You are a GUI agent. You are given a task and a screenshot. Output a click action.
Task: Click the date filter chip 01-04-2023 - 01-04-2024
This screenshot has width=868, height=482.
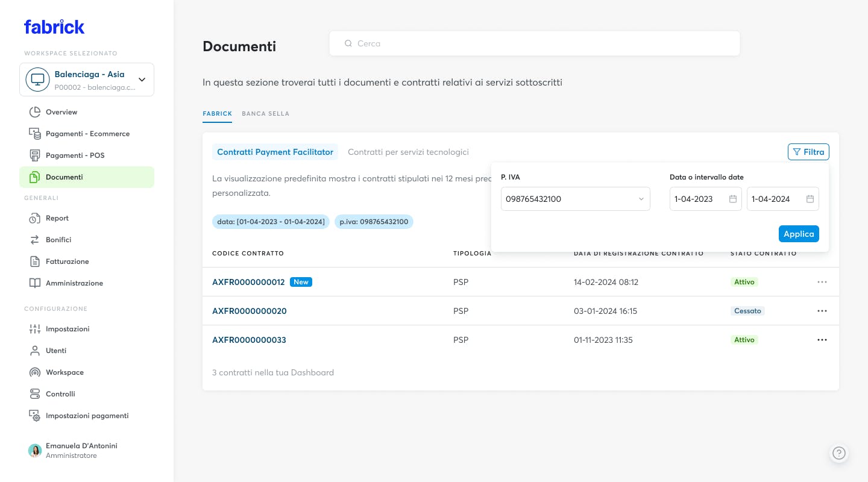pos(271,222)
